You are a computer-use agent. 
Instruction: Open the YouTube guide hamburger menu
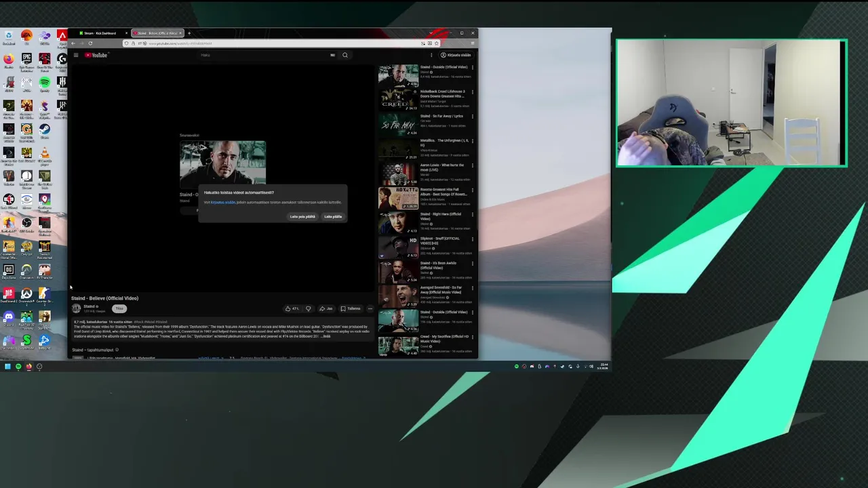point(76,55)
